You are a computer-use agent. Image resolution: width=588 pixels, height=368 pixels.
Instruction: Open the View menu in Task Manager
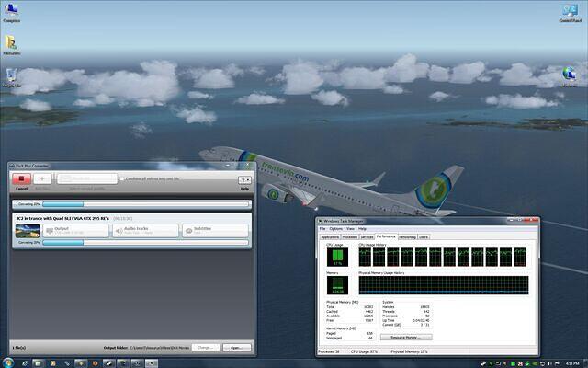[349, 228]
